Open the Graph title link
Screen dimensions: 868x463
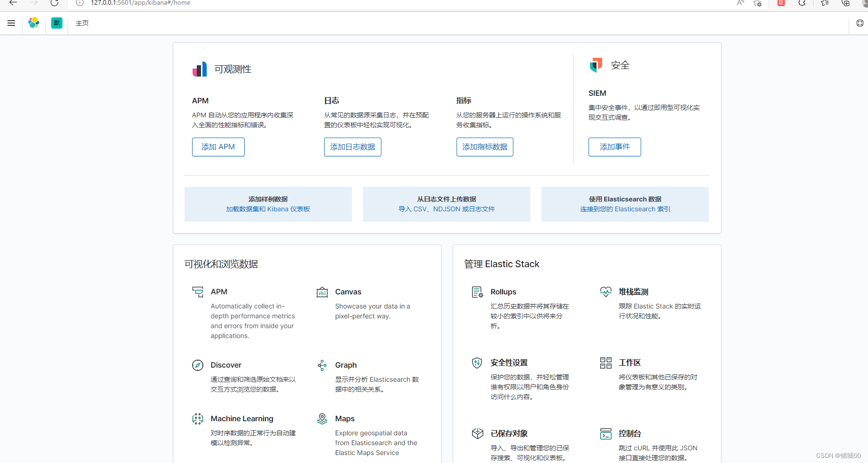[346, 365]
